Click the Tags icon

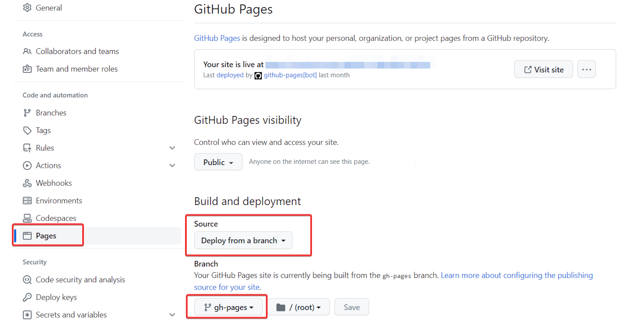click(x=28, y=130)
